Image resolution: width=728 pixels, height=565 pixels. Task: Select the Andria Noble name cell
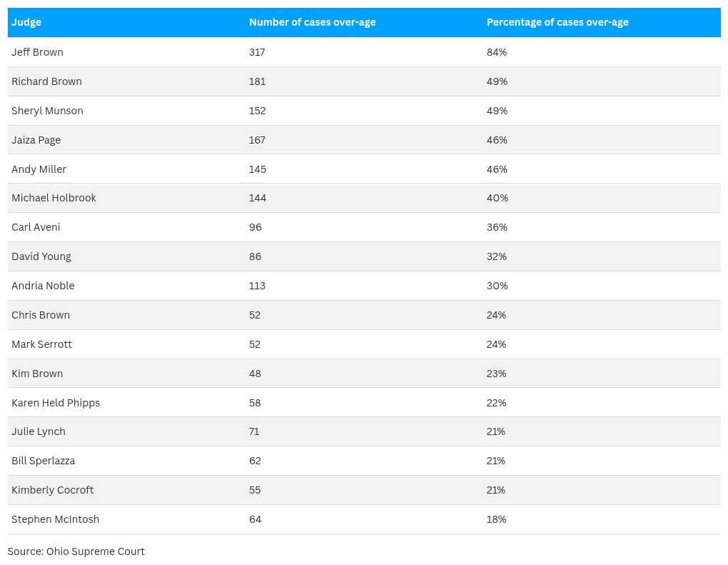(43, 286)
